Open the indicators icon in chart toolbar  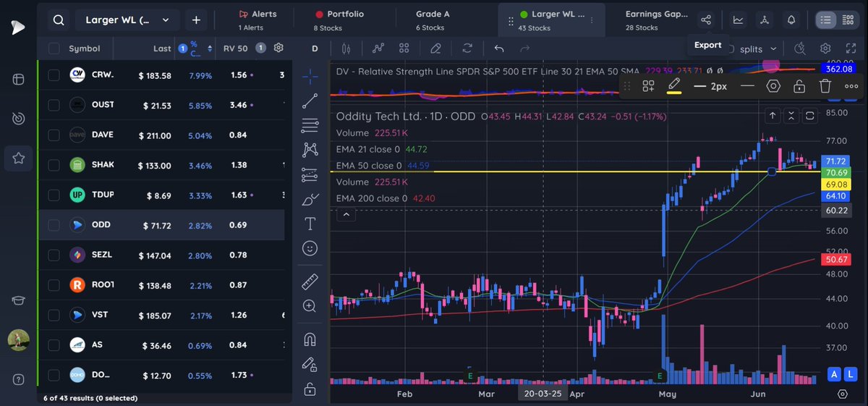click(x=378, y=49)
